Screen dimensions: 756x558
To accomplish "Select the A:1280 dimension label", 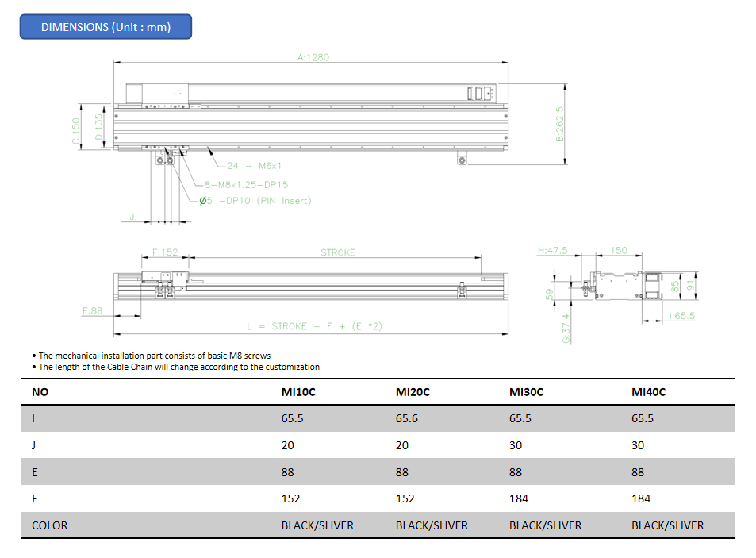I will (x=313, y=57).
